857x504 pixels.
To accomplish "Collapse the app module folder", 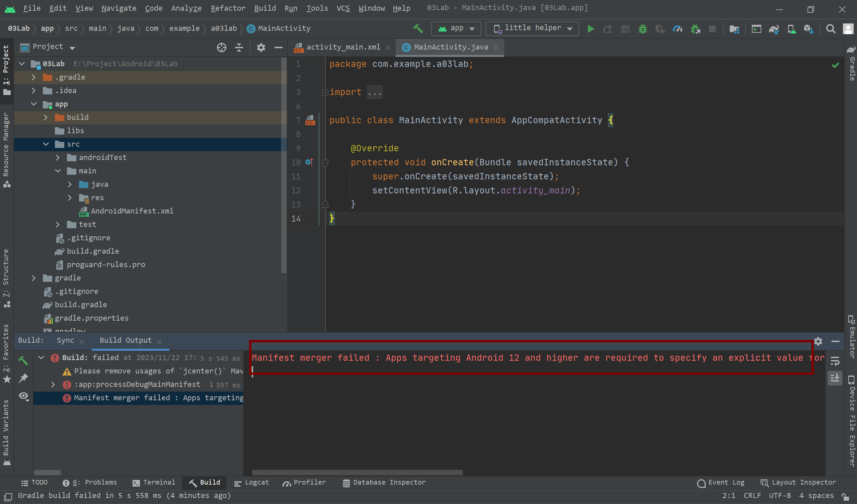I will 33,104.
